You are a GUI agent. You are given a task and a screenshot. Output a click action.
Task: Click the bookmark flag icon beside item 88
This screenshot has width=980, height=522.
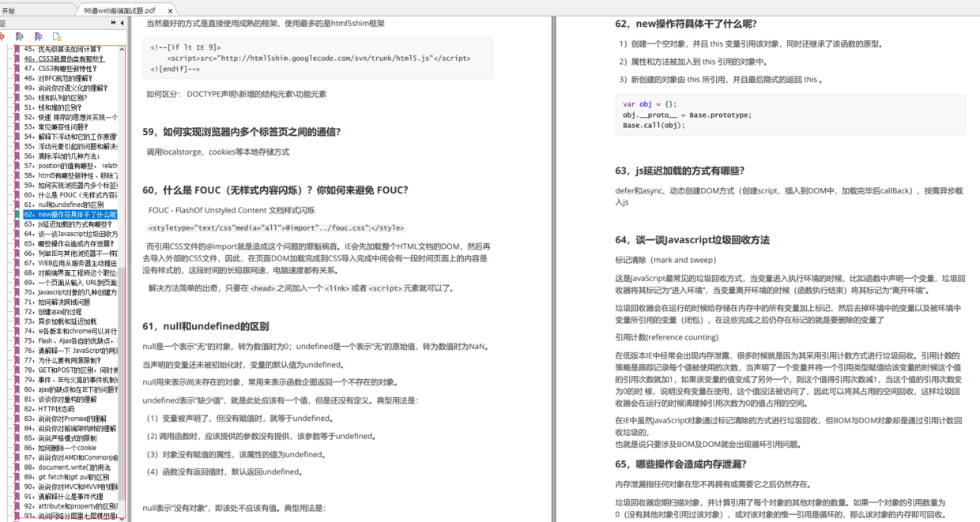click(x=17, y=468)
